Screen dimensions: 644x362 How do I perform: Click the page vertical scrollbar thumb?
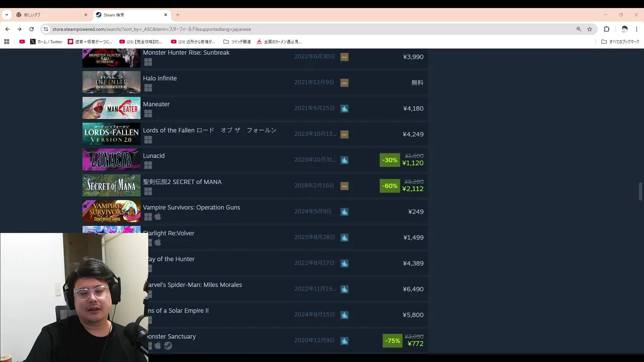tap(640, 191)
